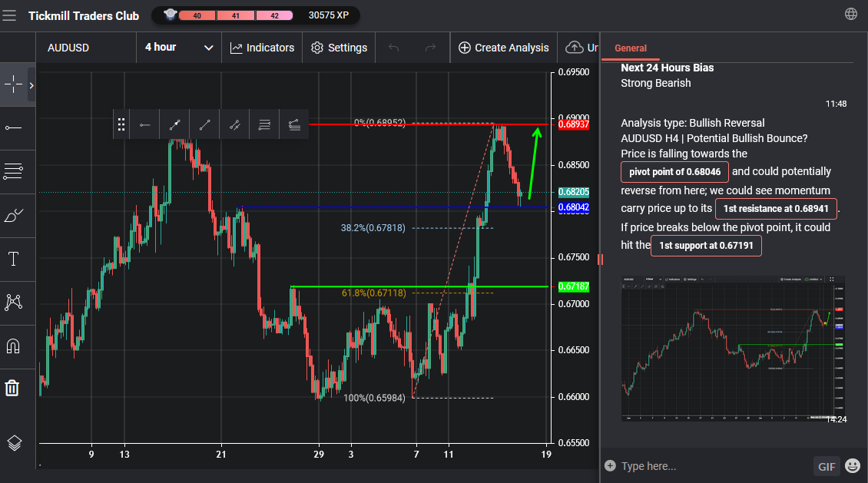This screenshot has width=868, height=483.
Task: Click the plus attachment icon in chat
Action: 610,466
